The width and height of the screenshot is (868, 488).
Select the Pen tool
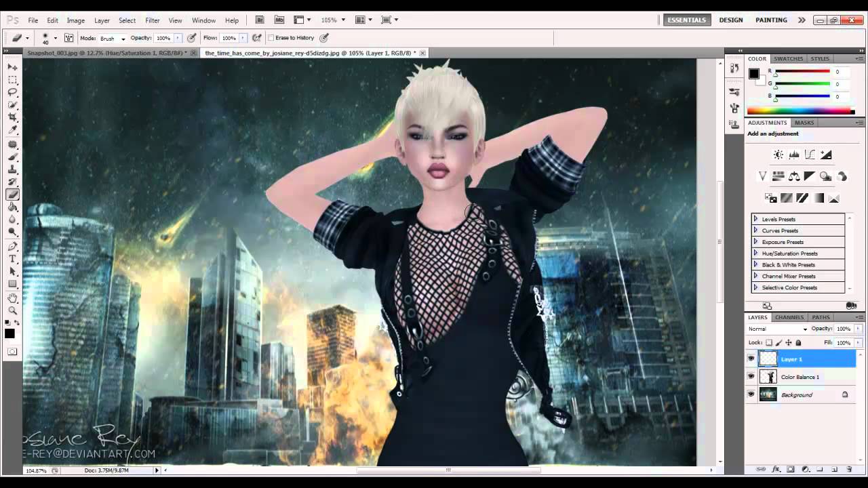(x=12, y=247)
